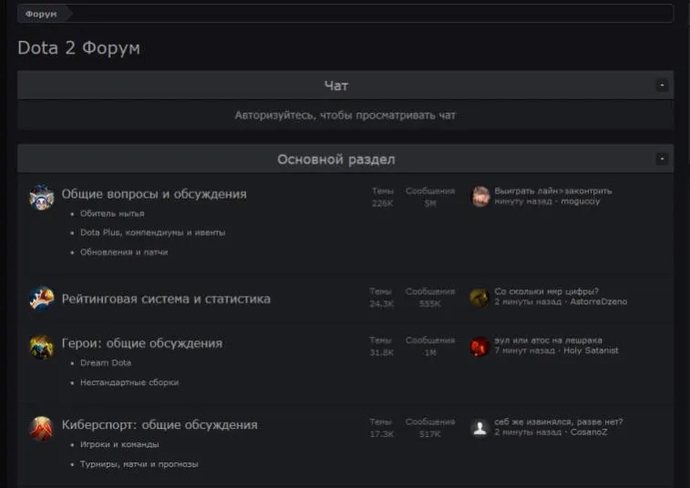Click the 31.8K topics count
This screenshot has height=488, width=690.
[382, 352]
